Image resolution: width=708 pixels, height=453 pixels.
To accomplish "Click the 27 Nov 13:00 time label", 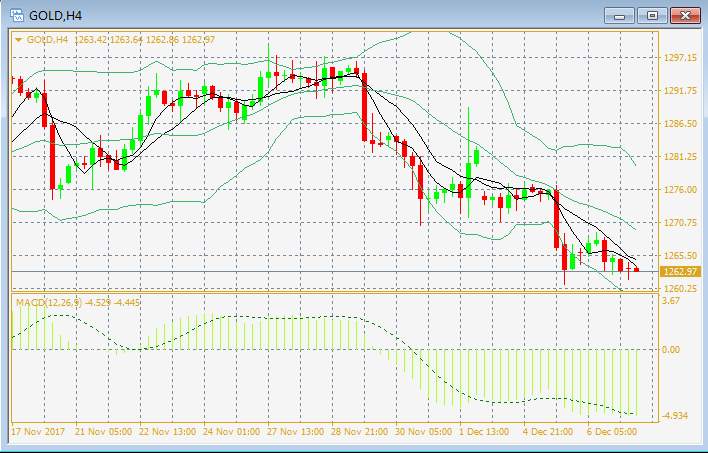I will point(295,432).
